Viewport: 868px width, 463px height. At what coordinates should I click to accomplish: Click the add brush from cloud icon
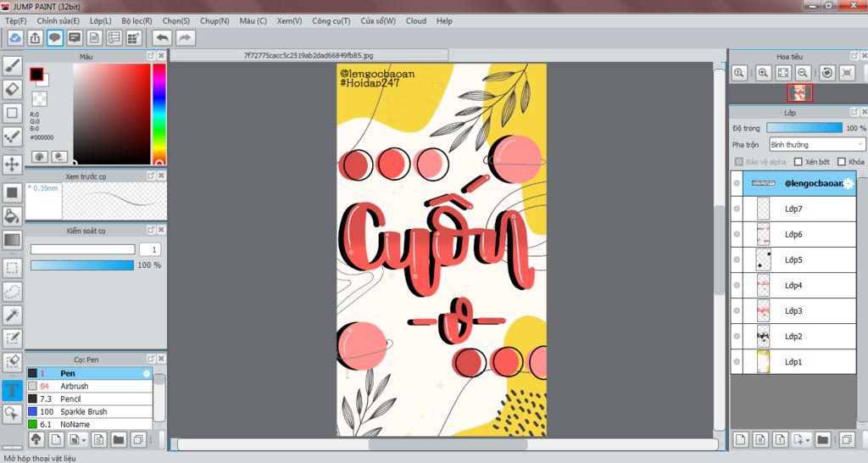[36, 440]
